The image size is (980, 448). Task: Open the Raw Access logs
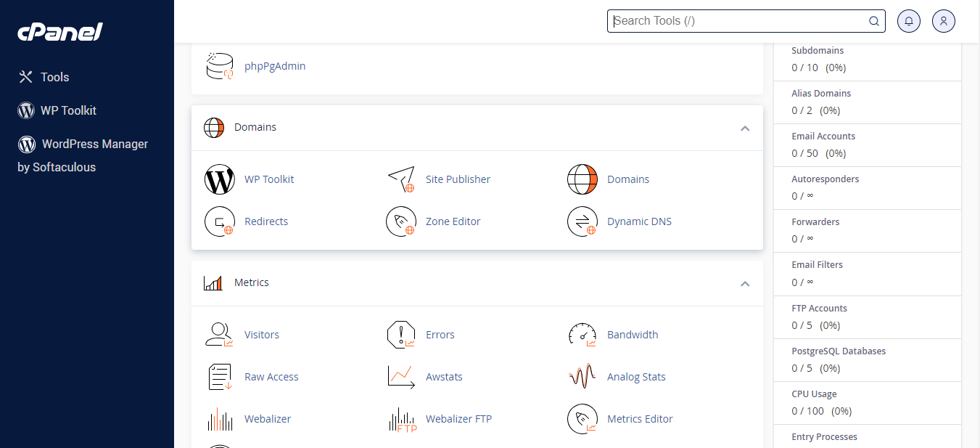coord(271,376)
